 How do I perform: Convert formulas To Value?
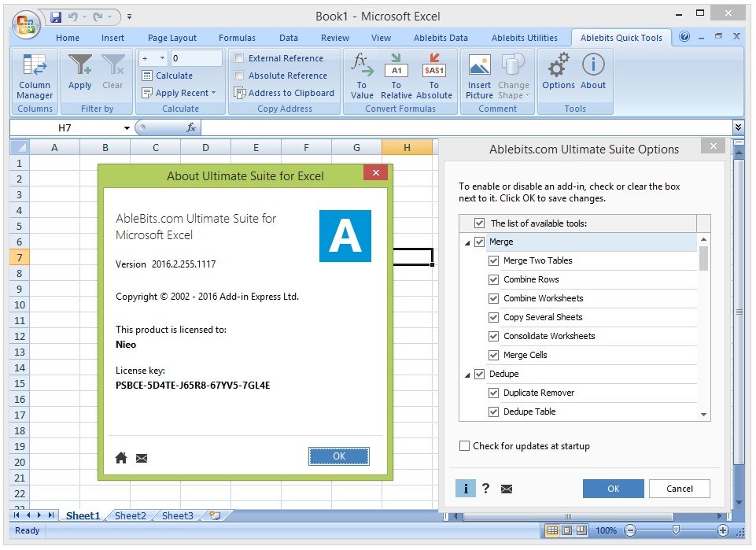[x=362, y=76]
